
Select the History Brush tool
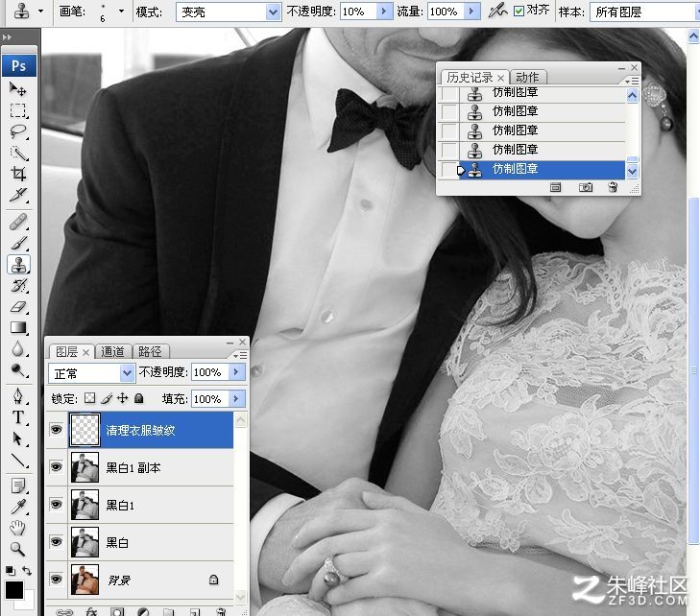click(18, 286)
